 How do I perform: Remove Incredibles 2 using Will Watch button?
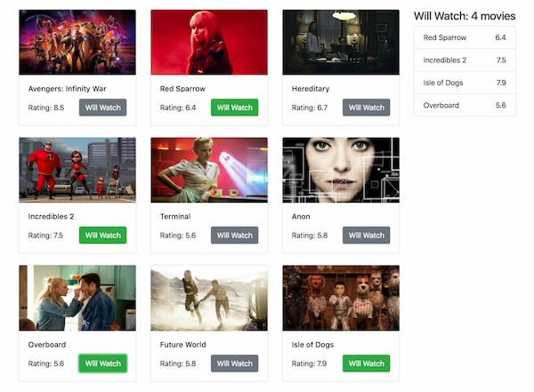(103, 236)
